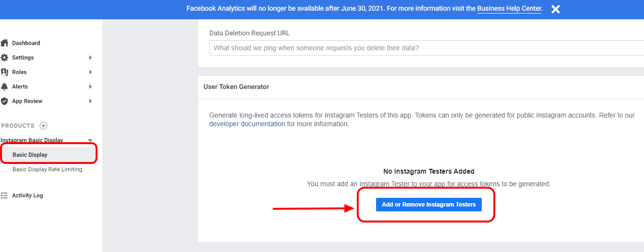Open the Roles sidebar item
This screenshot has width=644, height=252.
click(19, 72)
